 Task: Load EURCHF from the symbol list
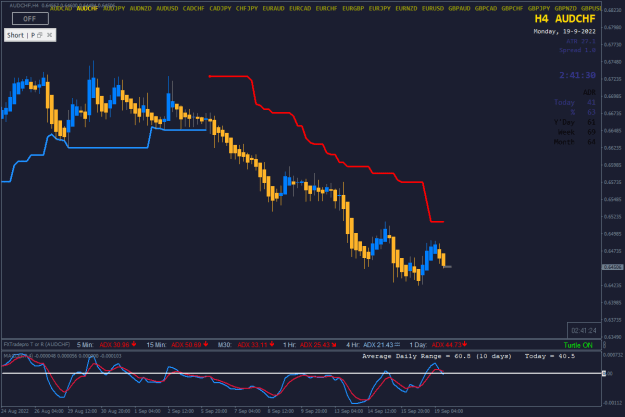(x=326, y=8)
